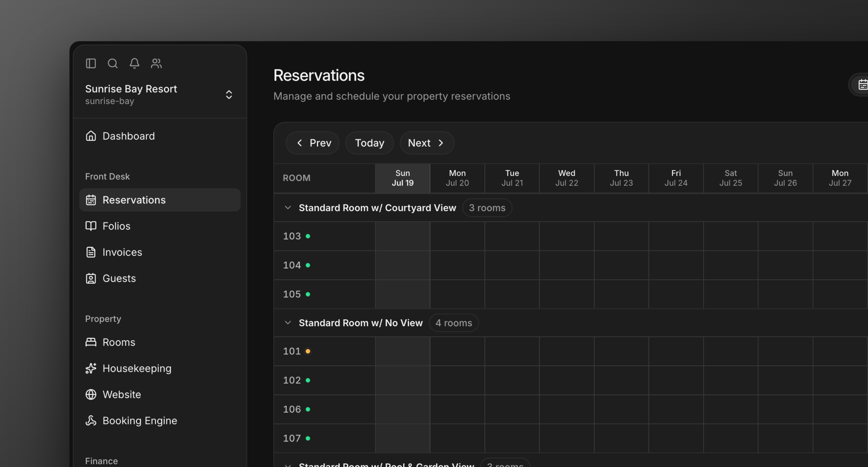Screen dimensions: 868x467
Task: Open the team members icon
Action: click(x=156, y=63)
